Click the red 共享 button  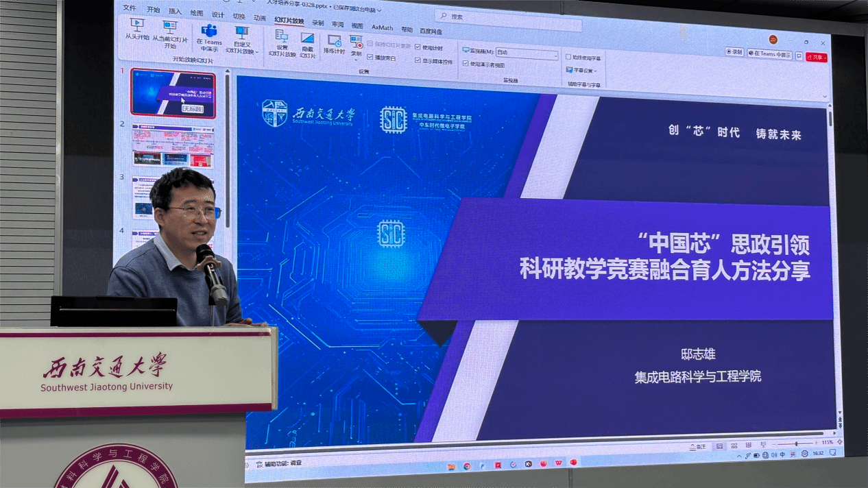click(817, 58)
